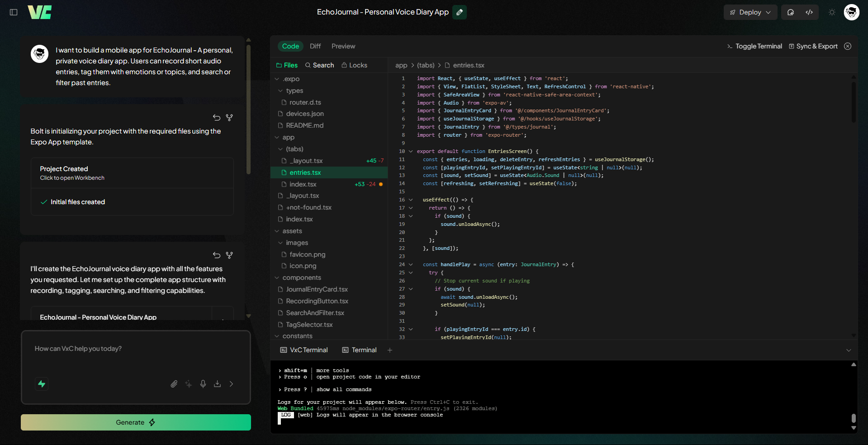Click the Generate button

click(x=136, y=422)
